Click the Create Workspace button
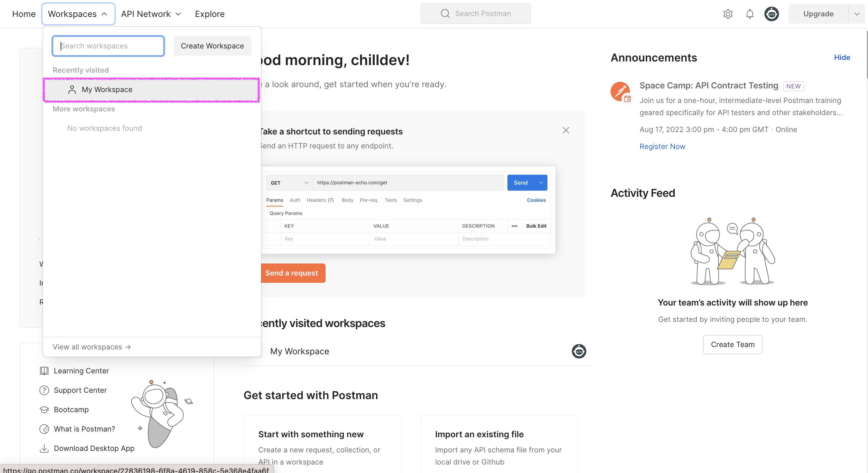Image resolution: width=868 pixels, height=473 pixels. point(212,46)
